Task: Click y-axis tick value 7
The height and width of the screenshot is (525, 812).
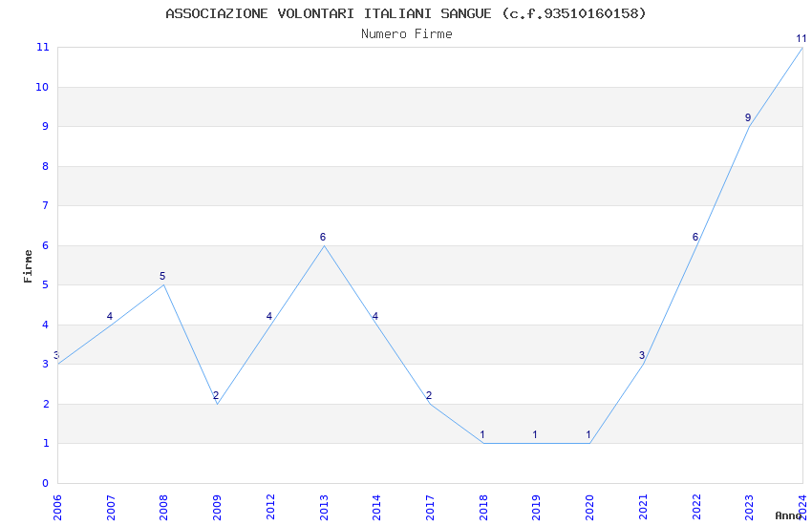Action: [x=46, y=205]
